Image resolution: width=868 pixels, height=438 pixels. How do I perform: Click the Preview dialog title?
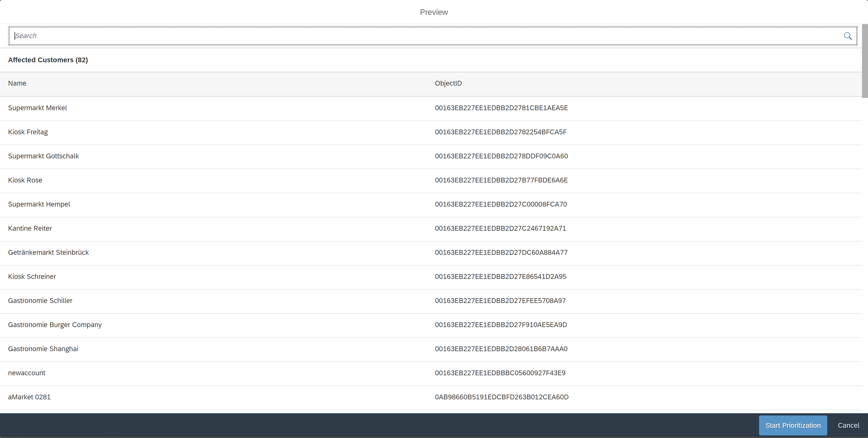tap(434, 12)
